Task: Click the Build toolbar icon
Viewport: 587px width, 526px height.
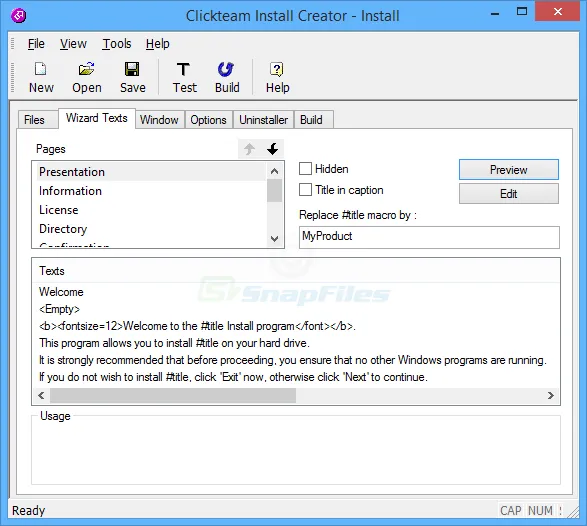Action: [x=226, y=77]
